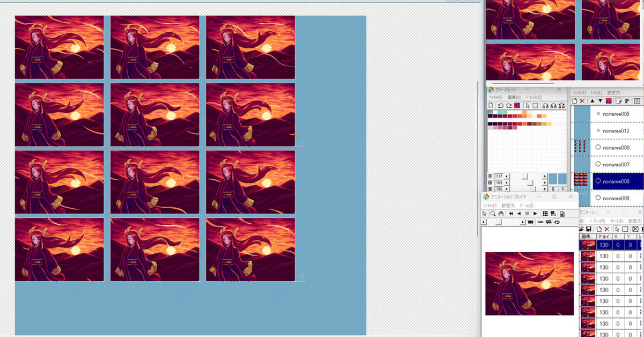Image resolution: width=644 pixels, height=337 pixels.
Task: Toggle ping-pong playback double-arrow icon
Action: 548,222
